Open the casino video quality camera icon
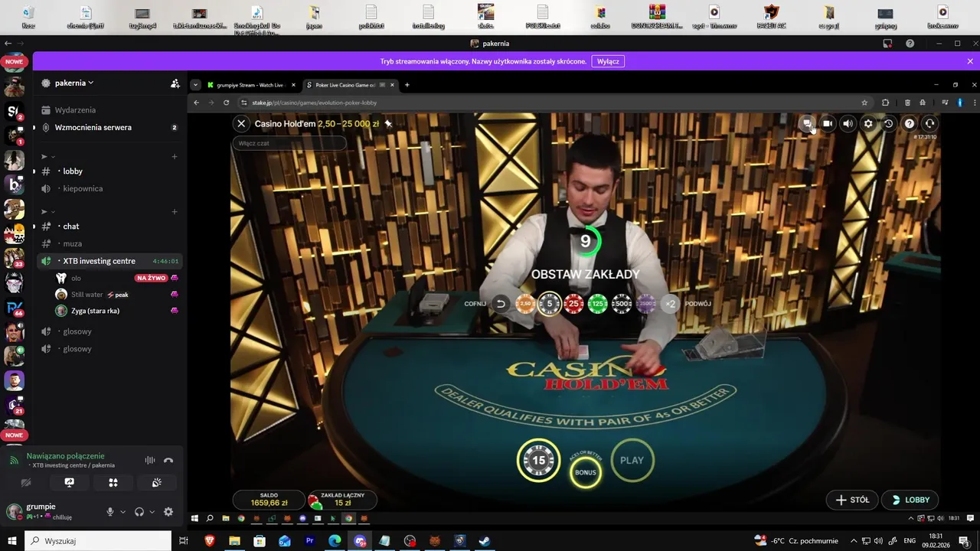The width and height of the screenshot is (980, 551). point(828,123)
